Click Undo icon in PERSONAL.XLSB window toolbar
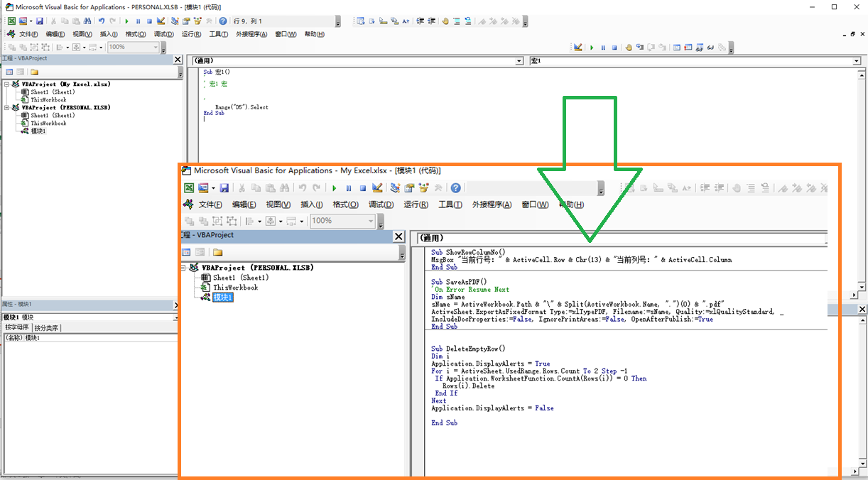The width and height of the screenshot is (868, 480). [102, 21]
